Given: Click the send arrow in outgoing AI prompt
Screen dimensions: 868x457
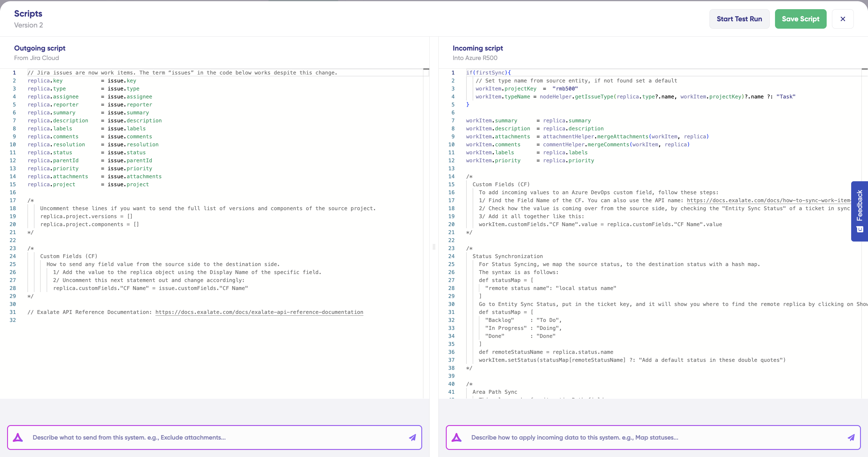Looking at the screenshot, I should point(412,437).
